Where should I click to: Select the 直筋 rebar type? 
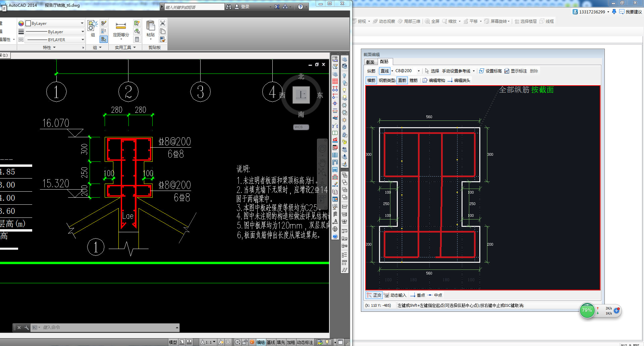click(x=402, y=81)
